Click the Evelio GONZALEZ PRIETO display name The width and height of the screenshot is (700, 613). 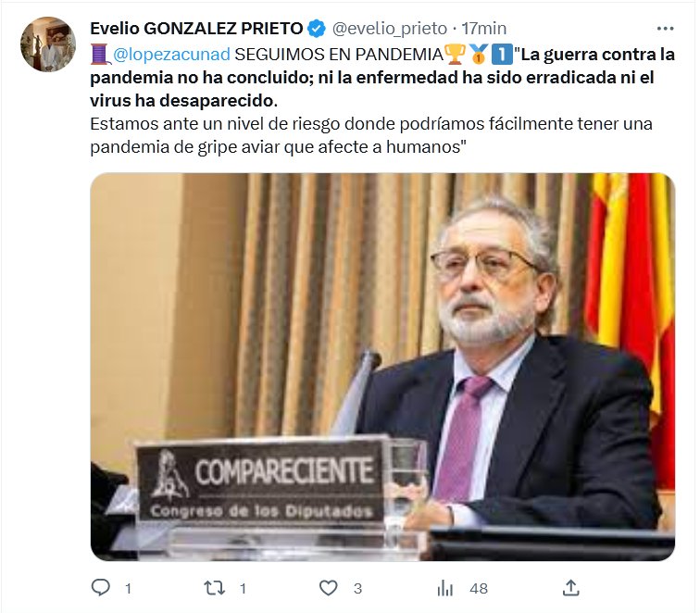coord(196,29)
